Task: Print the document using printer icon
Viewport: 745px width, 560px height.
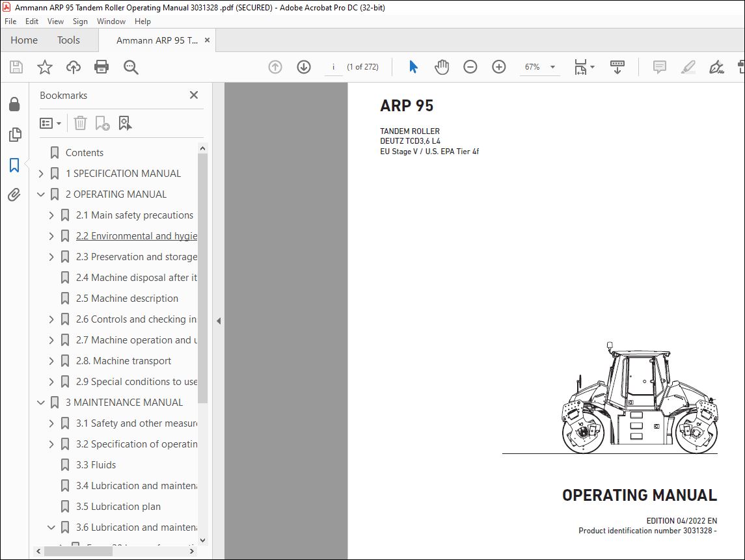Action: coord(102,67)
